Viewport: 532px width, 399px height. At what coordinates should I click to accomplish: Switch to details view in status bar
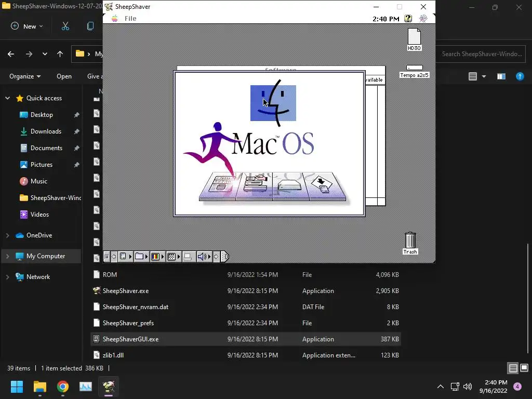(513, 368)
